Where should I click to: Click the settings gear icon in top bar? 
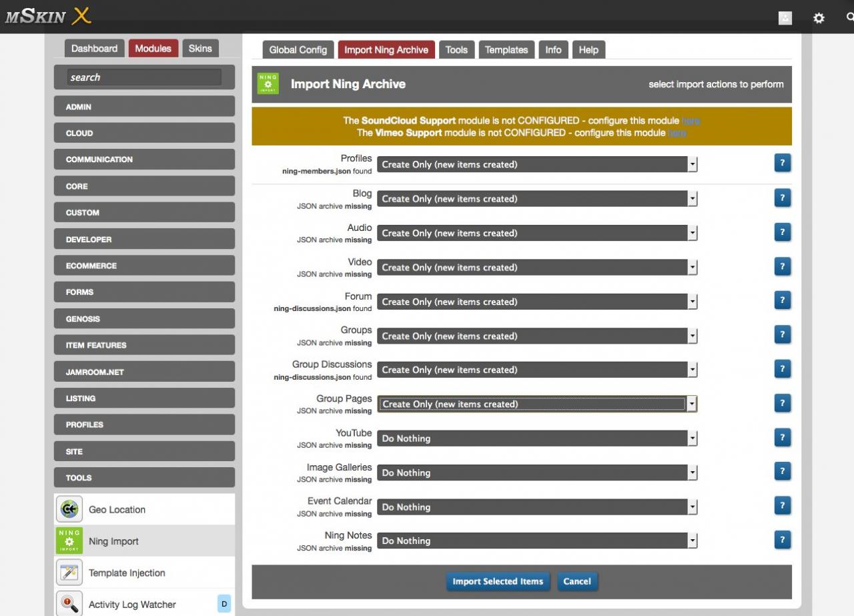click(819, 18)
